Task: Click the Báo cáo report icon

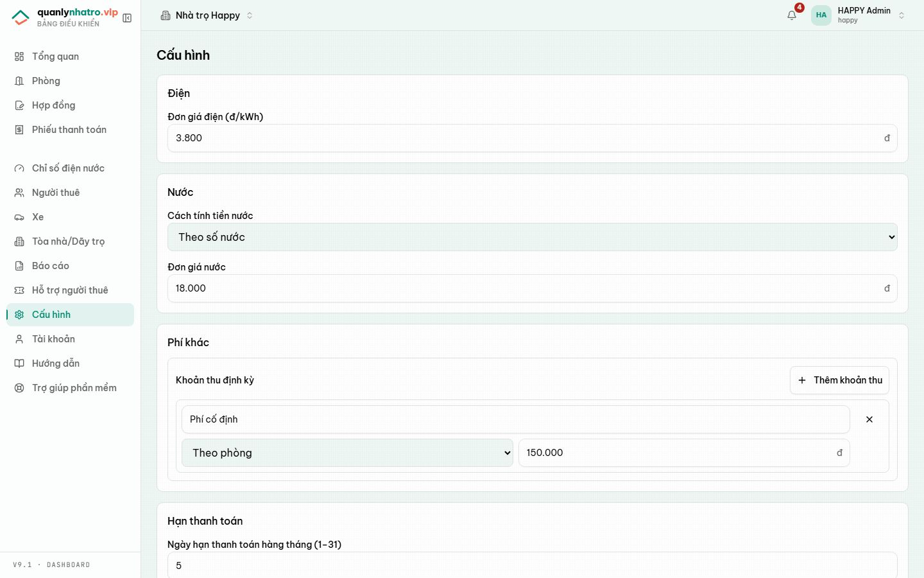Action: (19, 266)
